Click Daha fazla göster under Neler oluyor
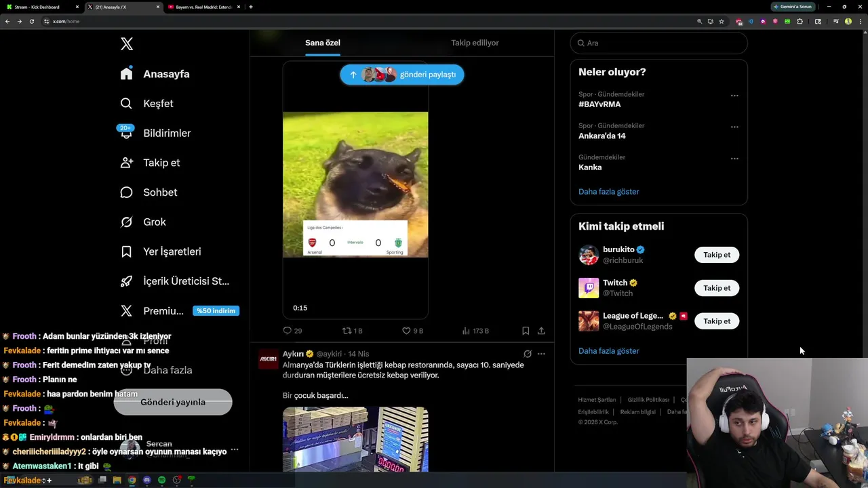868x488 pixels. tap(609, 192)
